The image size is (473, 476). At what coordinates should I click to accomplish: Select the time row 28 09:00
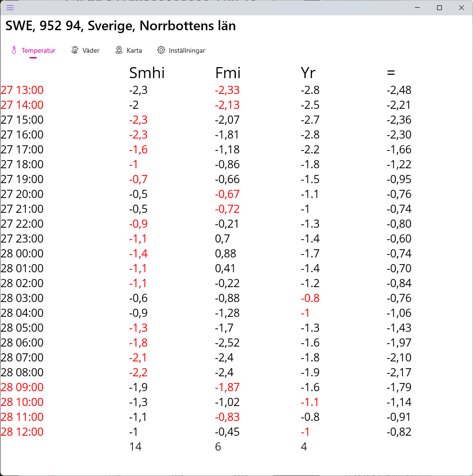click(x=22, y=388)
